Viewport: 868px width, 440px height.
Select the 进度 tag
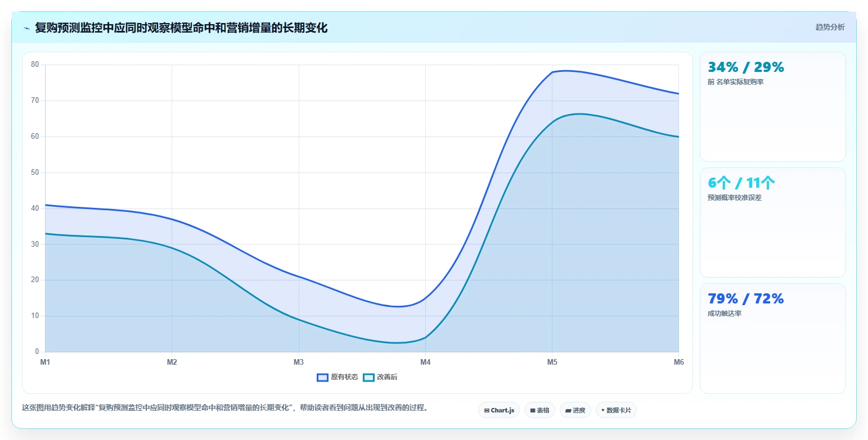tap(575, 410)
